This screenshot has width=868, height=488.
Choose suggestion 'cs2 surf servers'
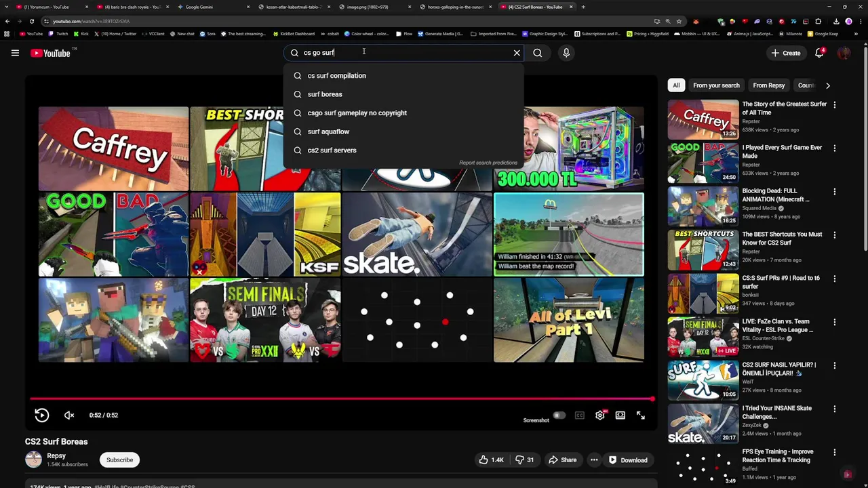point(403,150)
